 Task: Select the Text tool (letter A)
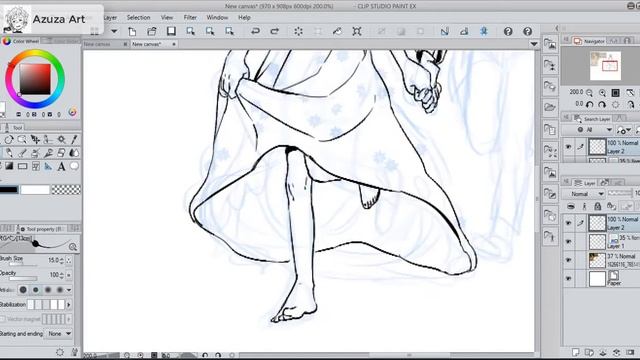[x=61, y=166]
